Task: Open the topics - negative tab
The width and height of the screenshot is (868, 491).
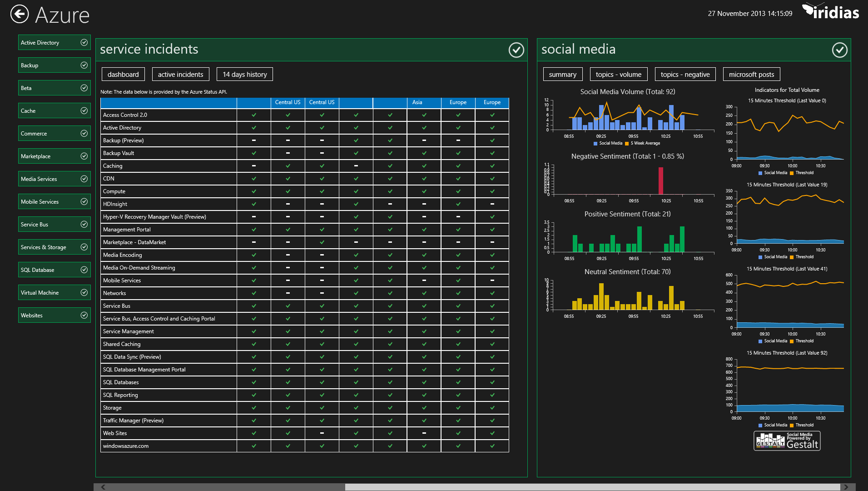Action: click(x=685, y=74)
